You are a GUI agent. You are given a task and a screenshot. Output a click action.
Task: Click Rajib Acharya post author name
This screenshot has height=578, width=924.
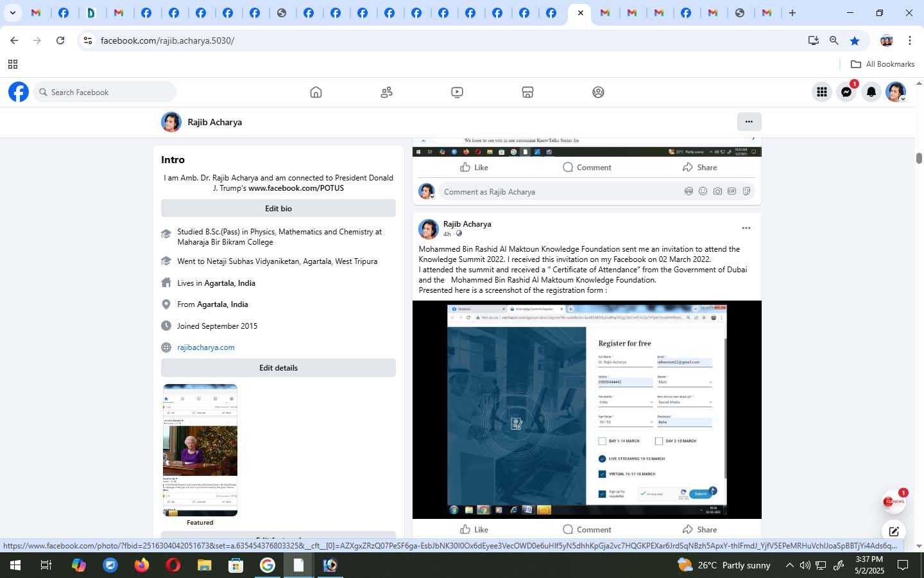tap(467, 223)
